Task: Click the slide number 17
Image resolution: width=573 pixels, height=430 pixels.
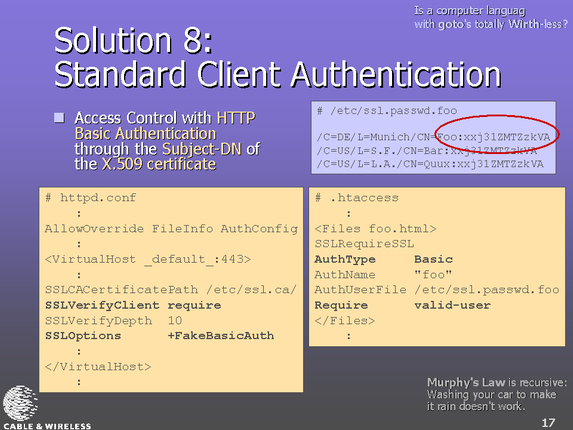Action: (548, 423)
